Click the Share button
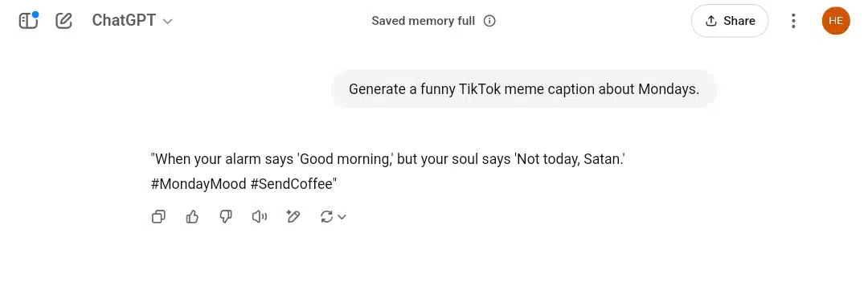 [730, 21]
